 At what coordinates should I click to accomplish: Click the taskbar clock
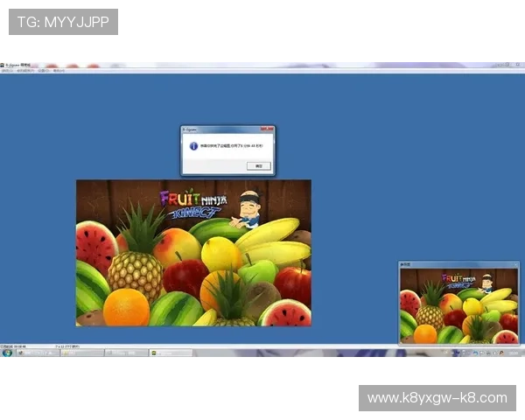(x=514, y=353)
